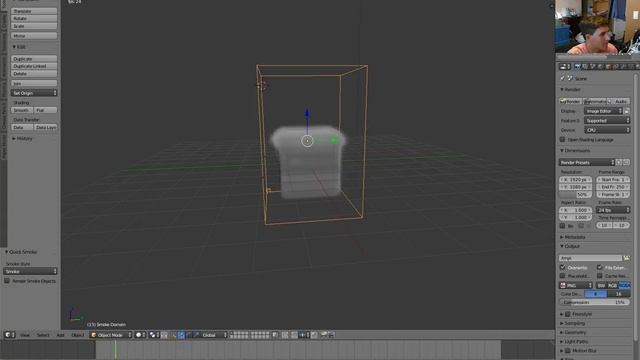
Task: Open the Global orientation dropdown
Action: click(x=213, y=335)
